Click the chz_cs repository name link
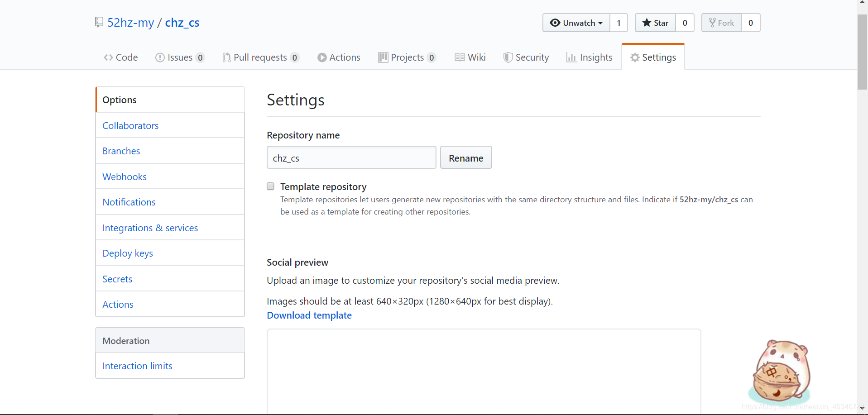 [182, 22]
